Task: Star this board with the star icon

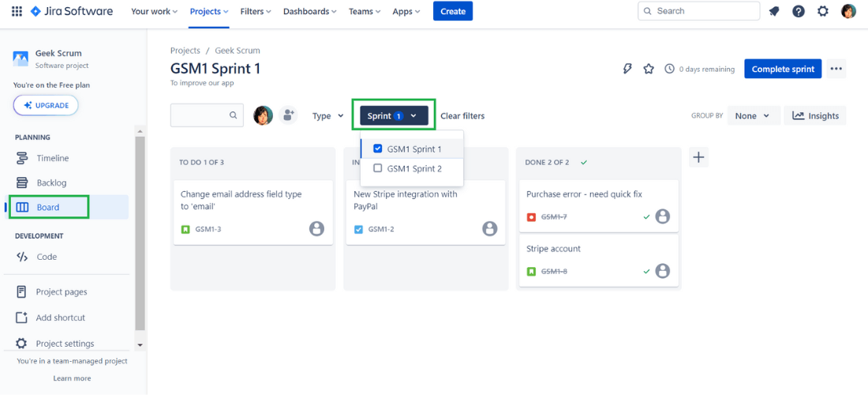Action: (x=648, y=69)
